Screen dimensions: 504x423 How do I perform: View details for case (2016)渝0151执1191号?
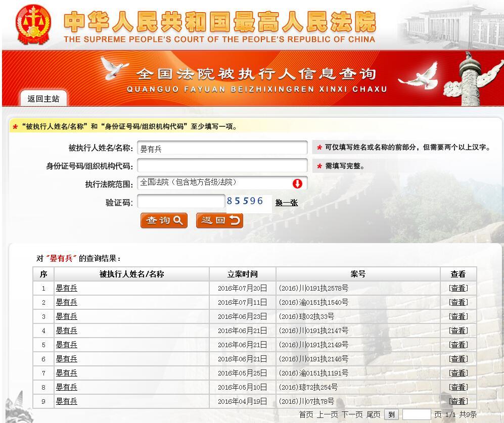click(x=459, y=373)
